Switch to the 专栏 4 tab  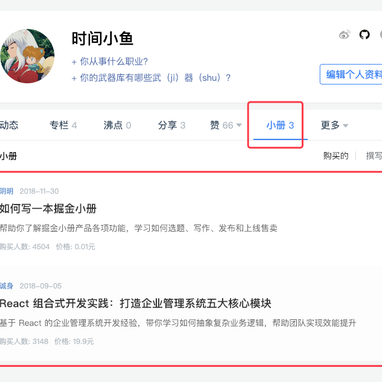click(63, 125)
